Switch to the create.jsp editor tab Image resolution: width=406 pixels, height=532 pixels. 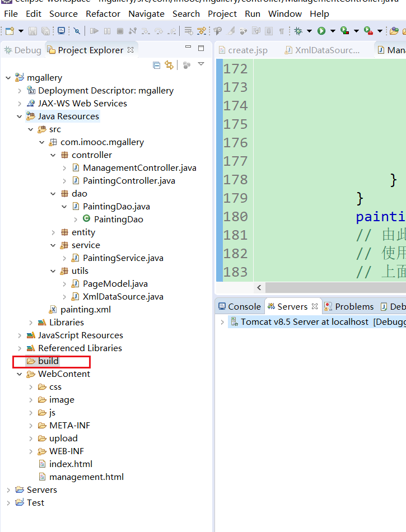coord(243,50)
